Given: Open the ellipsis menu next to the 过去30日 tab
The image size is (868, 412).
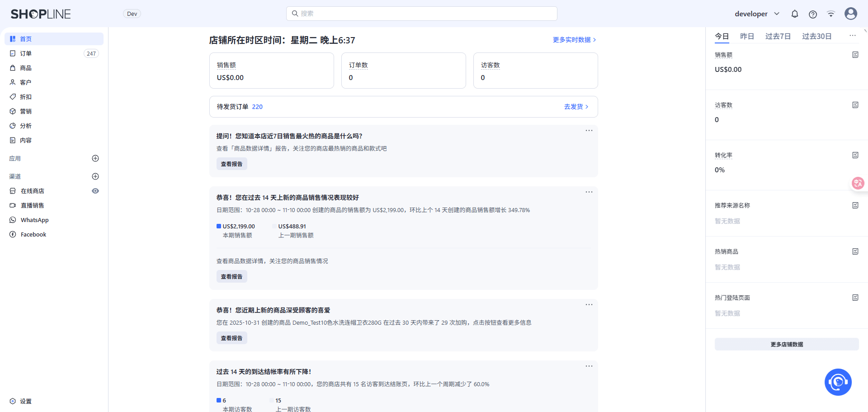Looking at the screenshot, I should (852, 36).
